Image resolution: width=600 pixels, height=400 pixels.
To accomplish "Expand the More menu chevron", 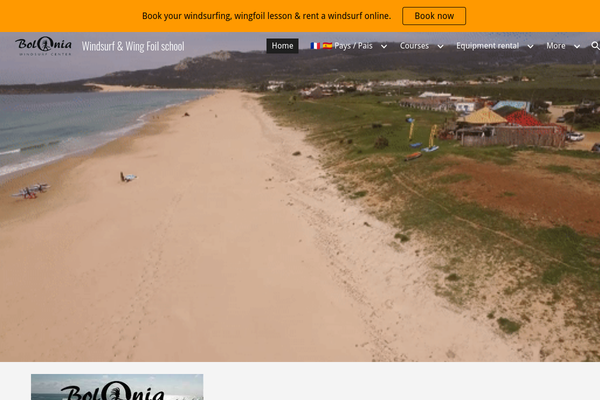I will click(577, 46).
